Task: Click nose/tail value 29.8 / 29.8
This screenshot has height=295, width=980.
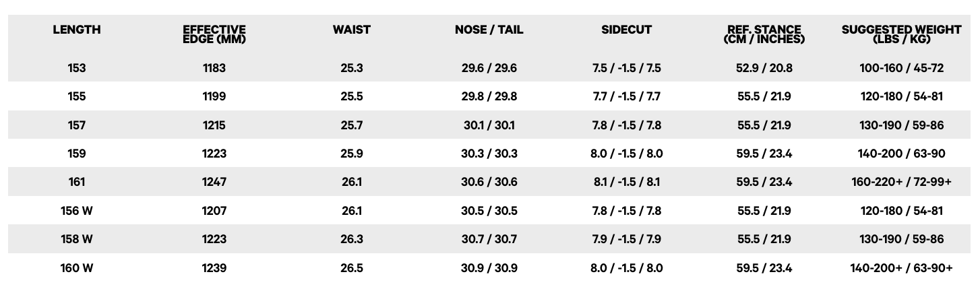Action: [x=489, y=96]
